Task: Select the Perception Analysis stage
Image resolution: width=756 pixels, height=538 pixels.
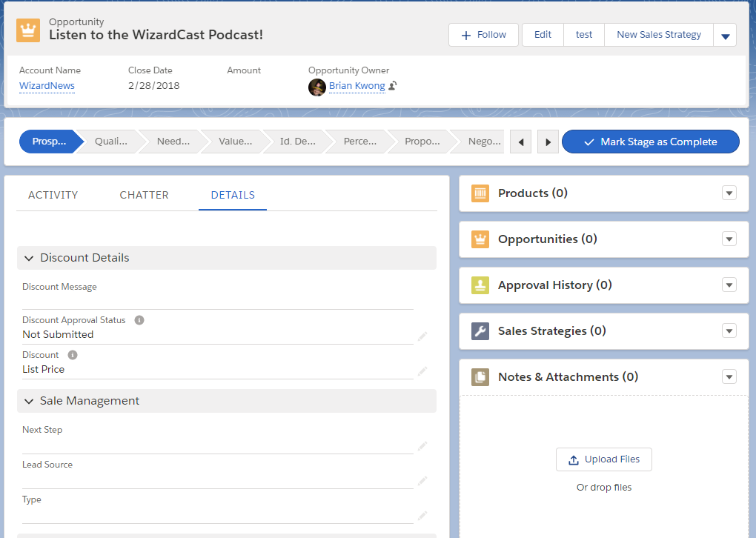Action: pyautogui.click(x=360, y=142)
